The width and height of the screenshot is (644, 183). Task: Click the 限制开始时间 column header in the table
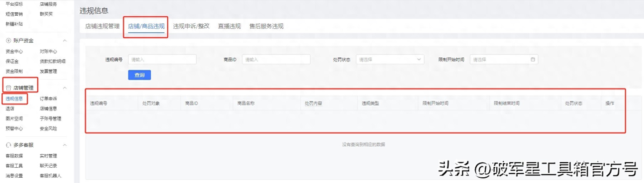(435, 103)
